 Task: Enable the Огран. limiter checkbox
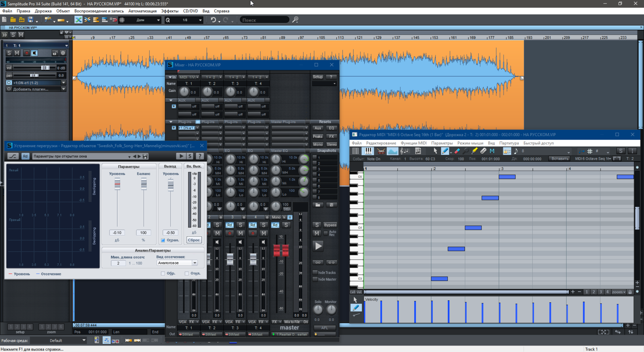click(x=163, y=240)
